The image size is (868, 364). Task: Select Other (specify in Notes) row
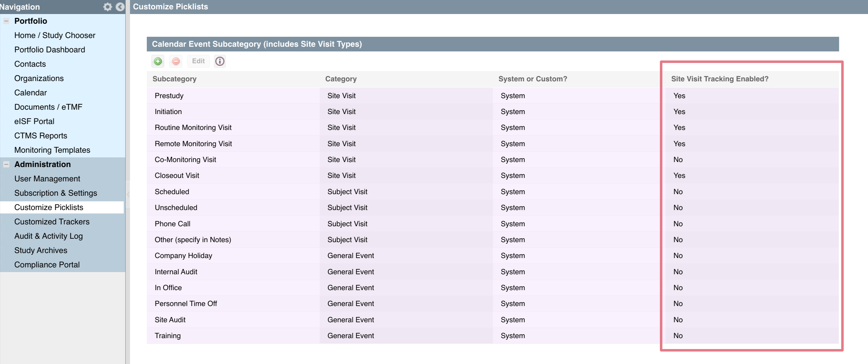pyautogui.click(x=493, y=240)
